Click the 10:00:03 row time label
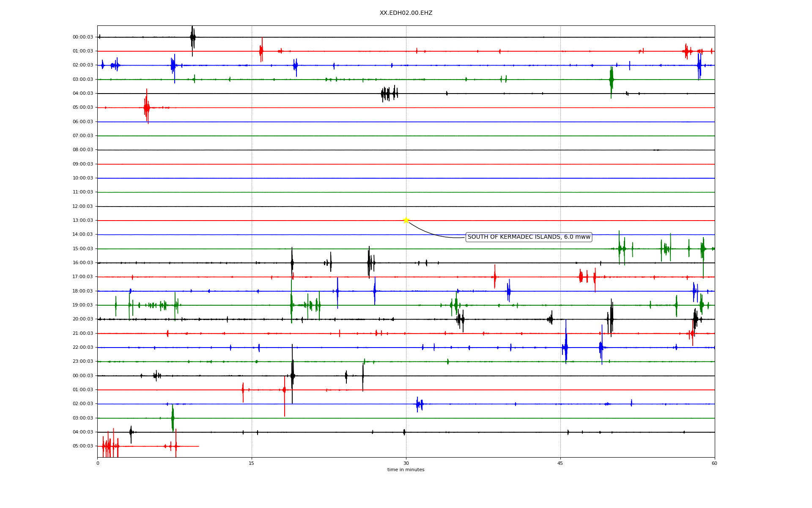 83,178
